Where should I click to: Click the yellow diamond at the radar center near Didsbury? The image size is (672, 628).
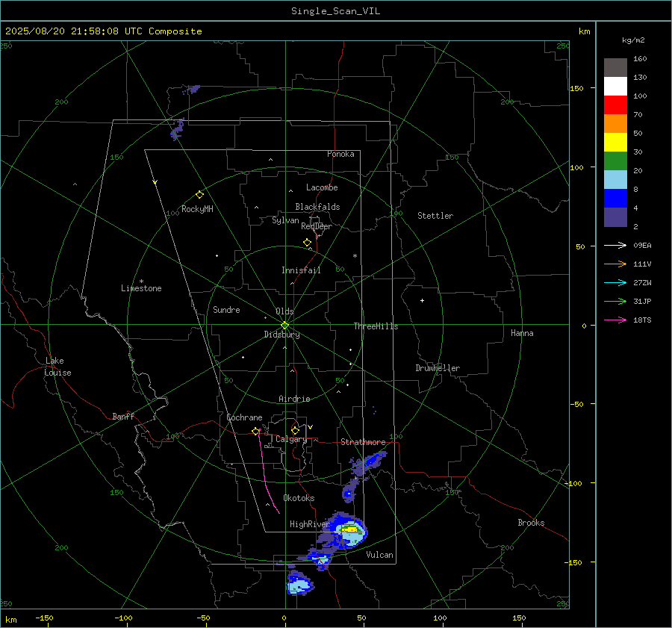285,325
